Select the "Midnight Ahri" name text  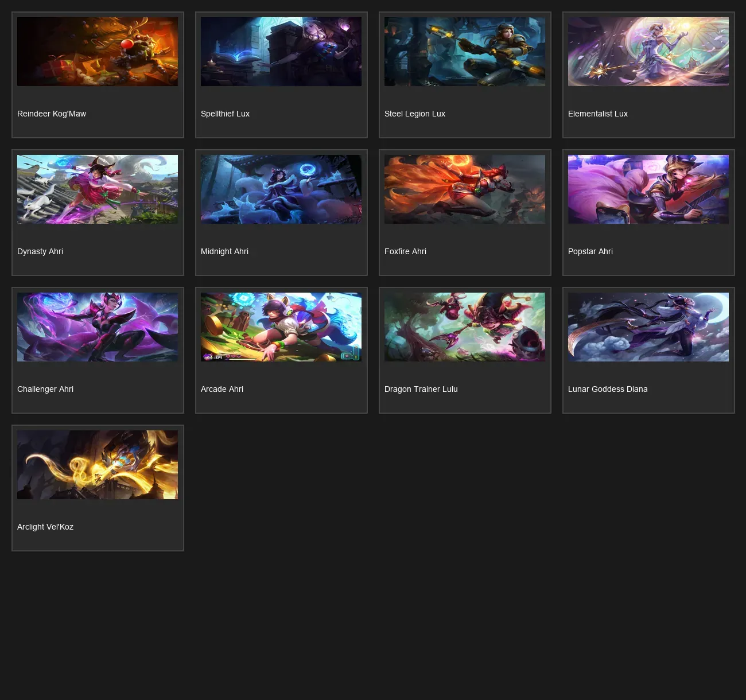pyautogui.click(x=224, y=251)
